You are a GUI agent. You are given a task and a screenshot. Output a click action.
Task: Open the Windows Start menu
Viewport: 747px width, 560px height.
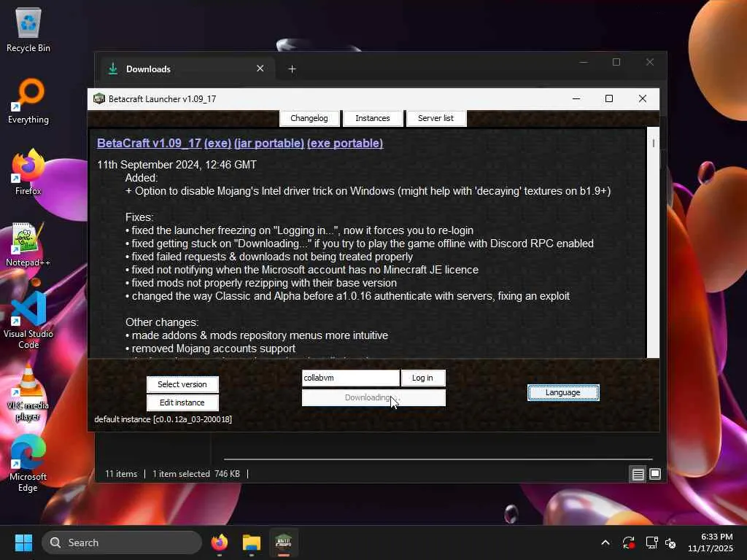[23, 542]
